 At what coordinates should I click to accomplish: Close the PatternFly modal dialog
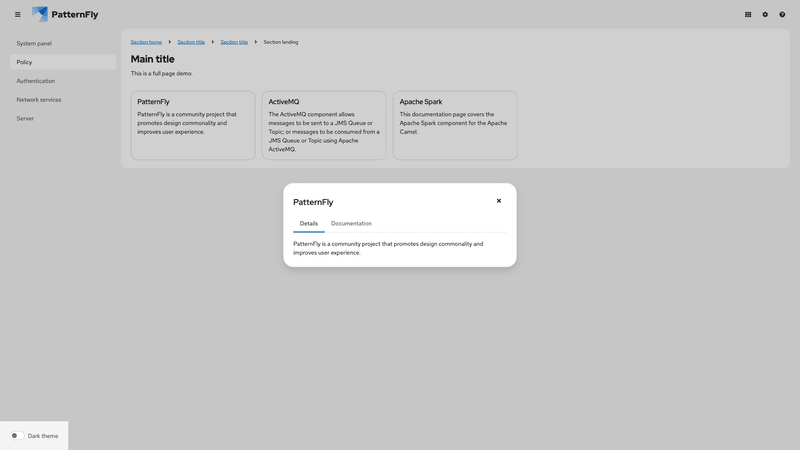pos(499,201)
